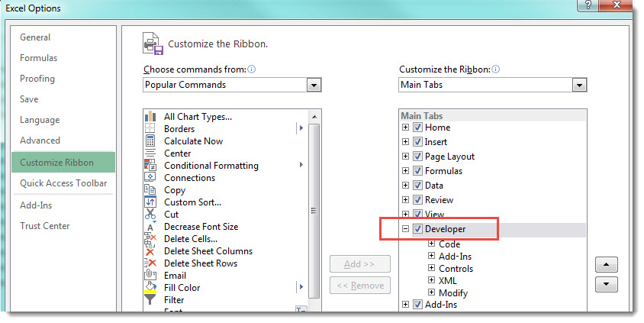Open the Language options category
Viewport: 644px width, 323px height.
40,120
